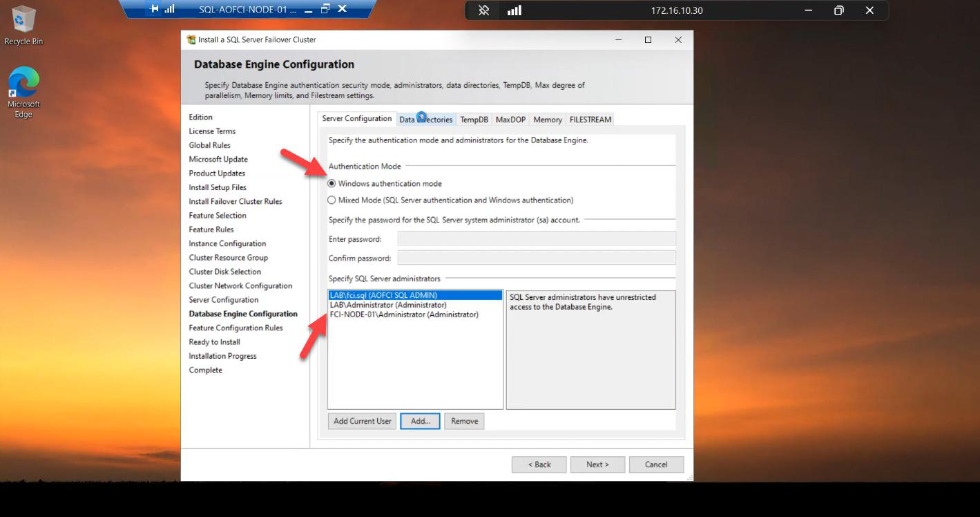Click the 172.16.10.30 connection address label
The image size is (980, 517).
click(x=677, y=10)
